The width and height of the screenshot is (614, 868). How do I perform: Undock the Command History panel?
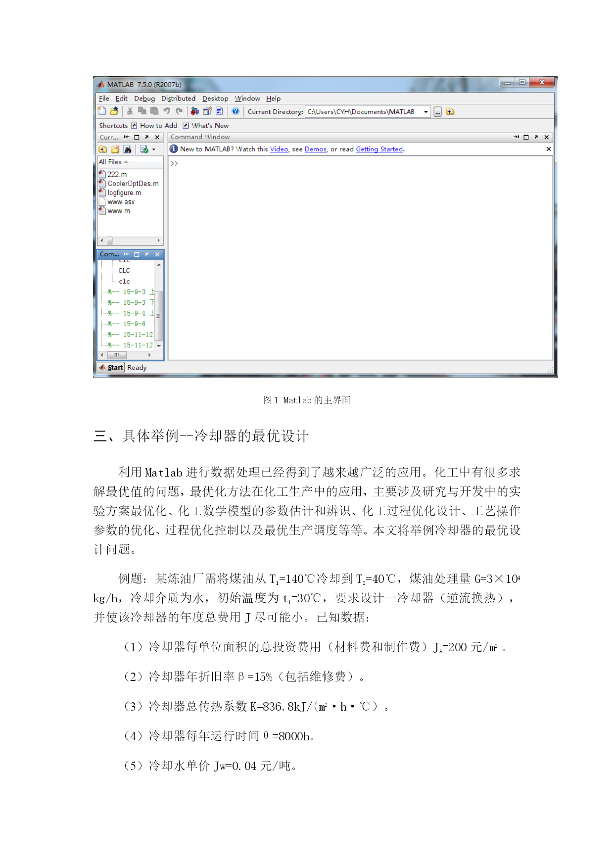(147, 254)
